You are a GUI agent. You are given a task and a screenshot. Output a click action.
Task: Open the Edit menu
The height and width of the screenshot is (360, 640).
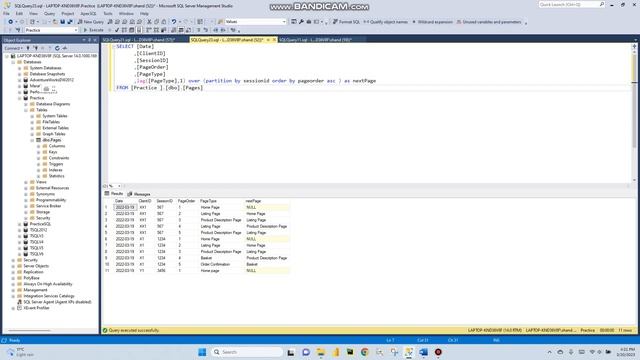coord(19,13)
